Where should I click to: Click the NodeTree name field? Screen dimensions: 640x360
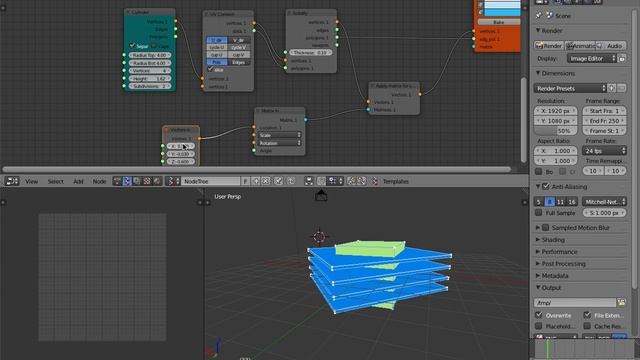(x=211, y=181)
